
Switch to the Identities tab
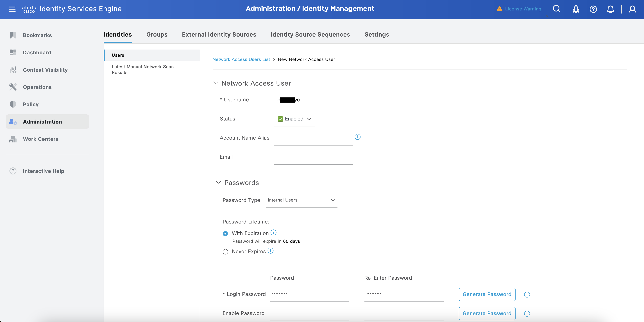pos(117,35)
